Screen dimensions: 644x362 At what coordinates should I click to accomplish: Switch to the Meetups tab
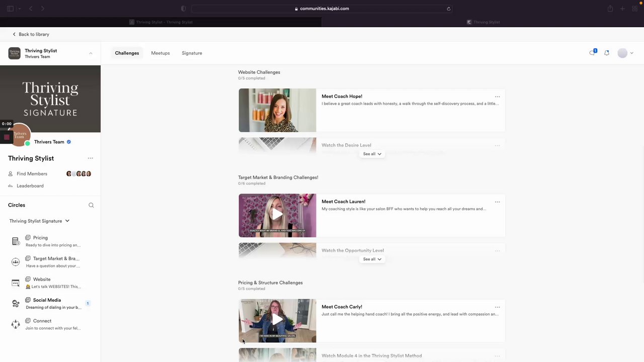(x=160, y=53)
